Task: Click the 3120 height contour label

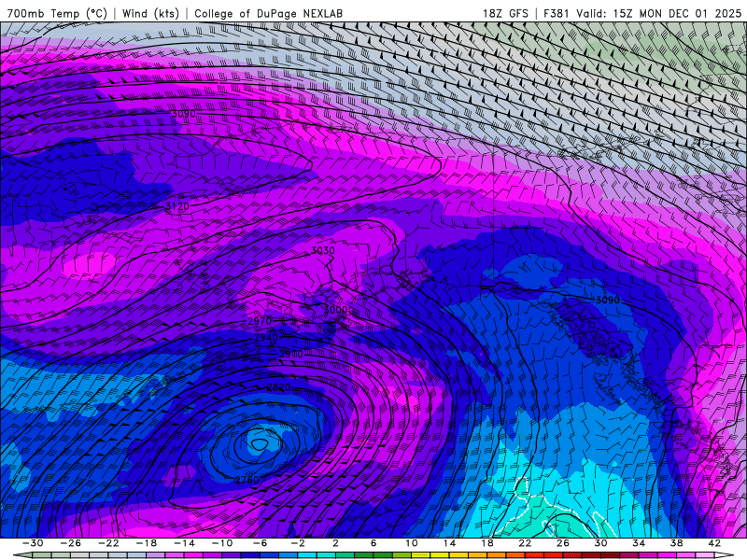Action: click(x=177, y=206)
